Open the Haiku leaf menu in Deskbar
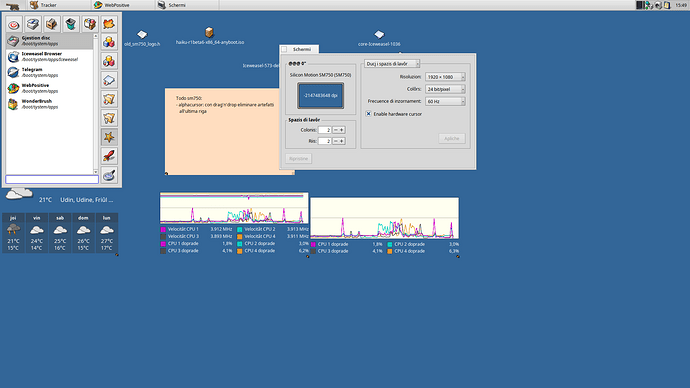The height and width of the screenshot is (388, 690). [x=13, y=5]
